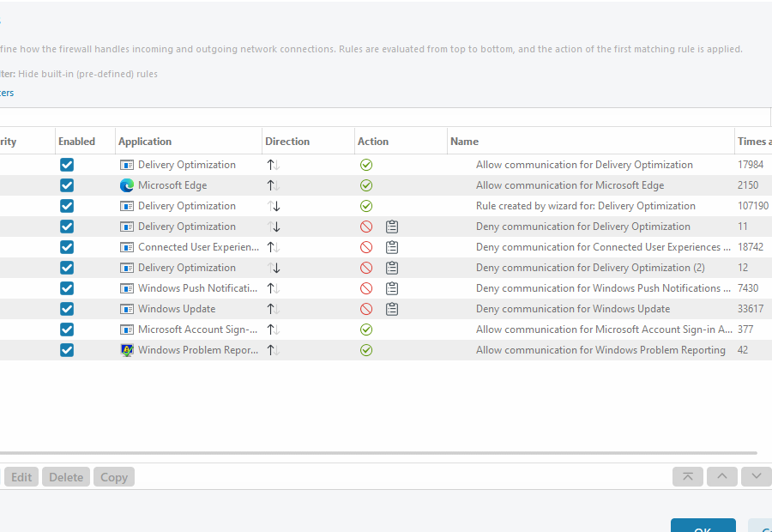The width and height of the screenshot is (772, 532).
Task: Select Deny communication for Delivery Optimization (2)
Action: coord(590,268)
